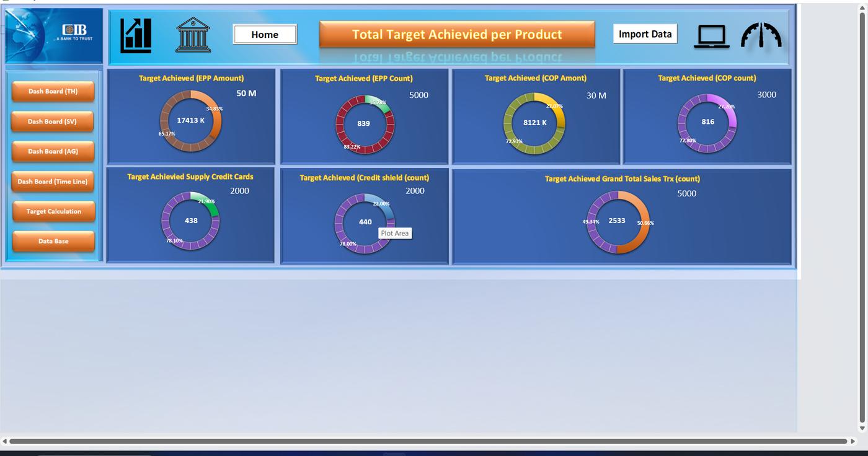Open Dash Board (AG)

(53, 151)
